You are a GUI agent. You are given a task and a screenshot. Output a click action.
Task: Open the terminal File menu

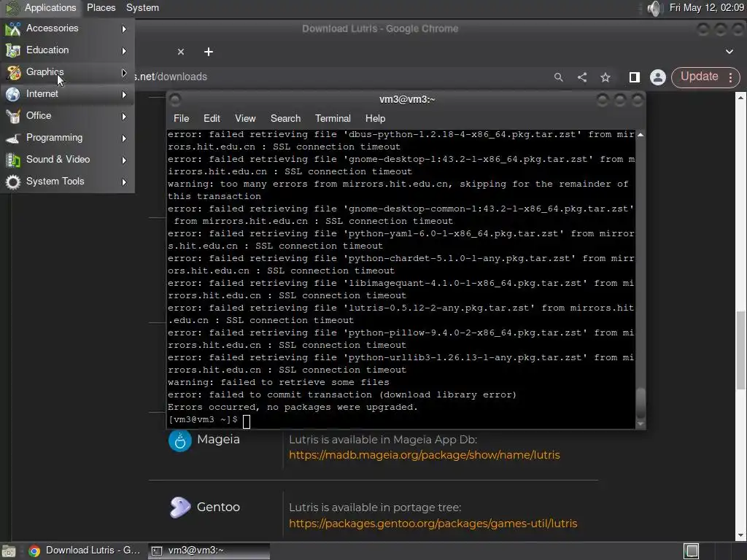(x=181, y=119)
